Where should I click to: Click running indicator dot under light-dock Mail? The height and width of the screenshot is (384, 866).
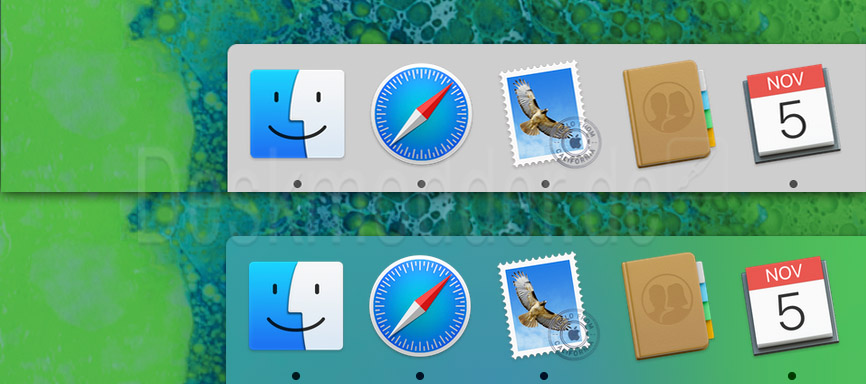click(545, 184)
